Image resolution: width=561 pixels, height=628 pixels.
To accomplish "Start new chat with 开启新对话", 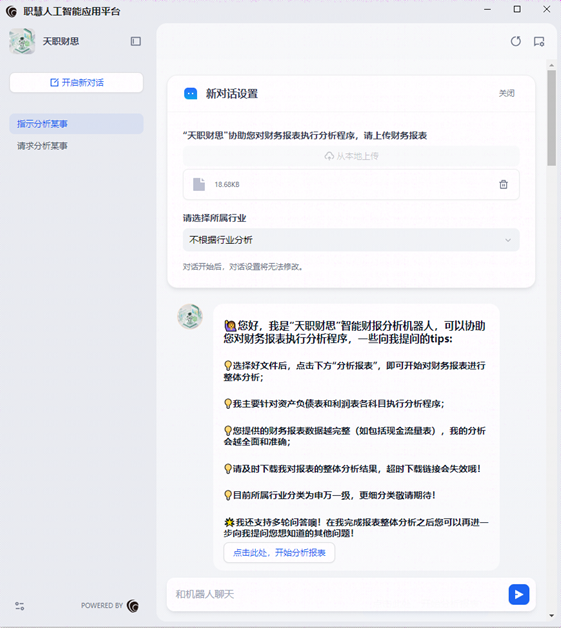I will [76, 83].
